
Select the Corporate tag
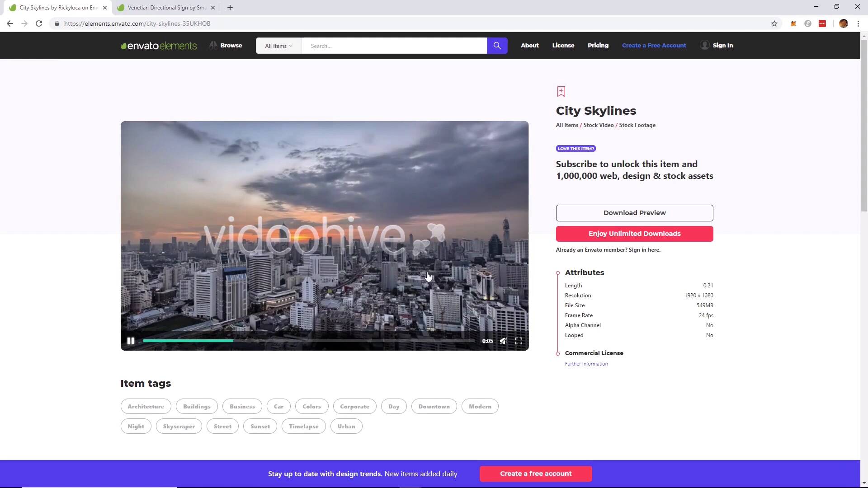[x=354, y=406]
